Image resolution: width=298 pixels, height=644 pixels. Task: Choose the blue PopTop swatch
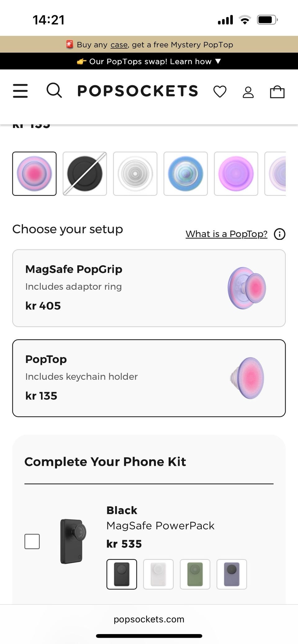tap(186, 174)
